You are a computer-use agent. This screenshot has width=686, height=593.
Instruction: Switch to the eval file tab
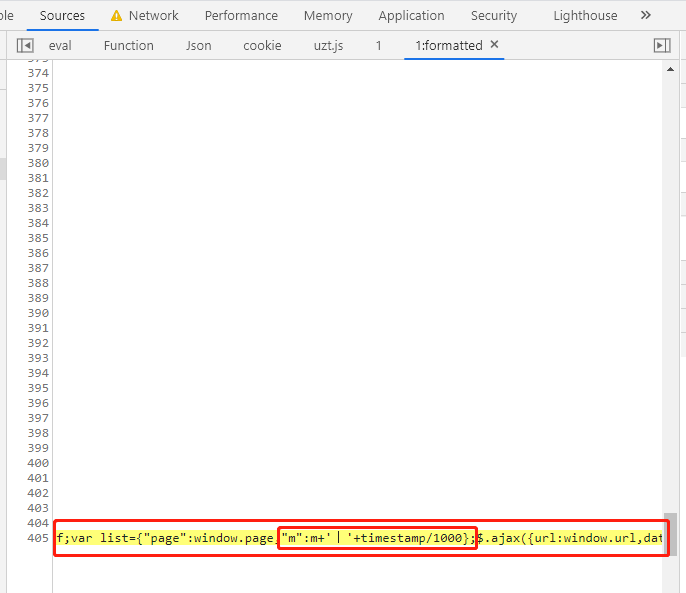point(60,45)
